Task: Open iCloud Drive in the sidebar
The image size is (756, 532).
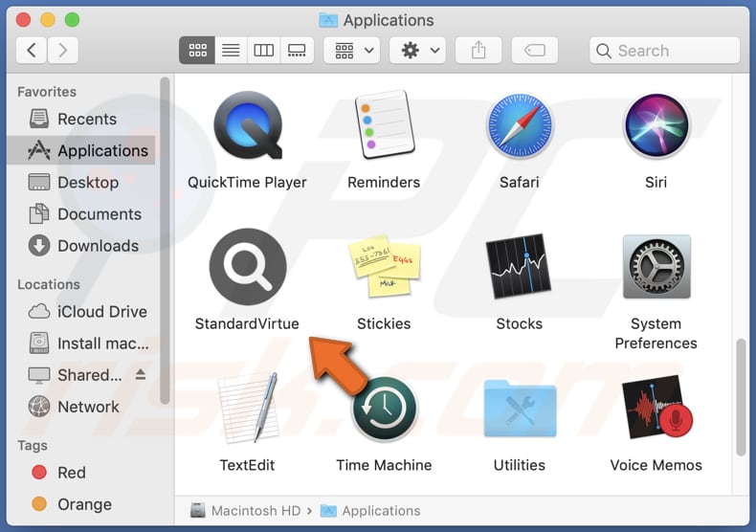Action: click(x=82, y=312)
